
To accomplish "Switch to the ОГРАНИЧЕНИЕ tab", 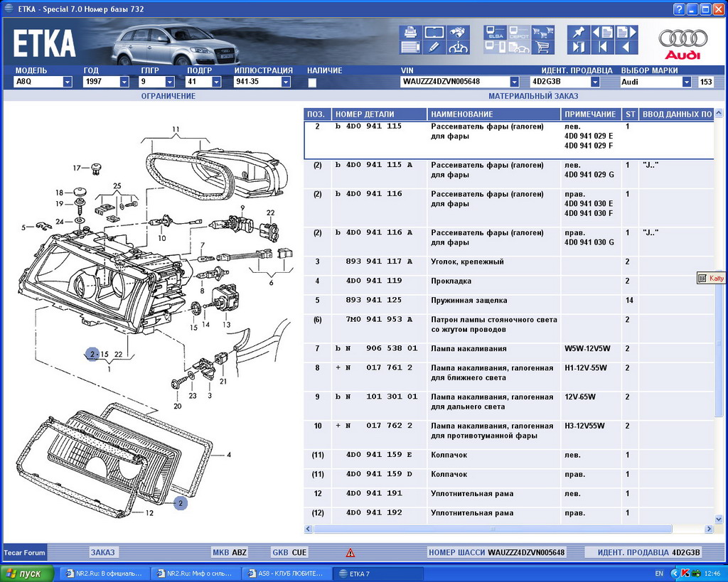I will [168, 96].
